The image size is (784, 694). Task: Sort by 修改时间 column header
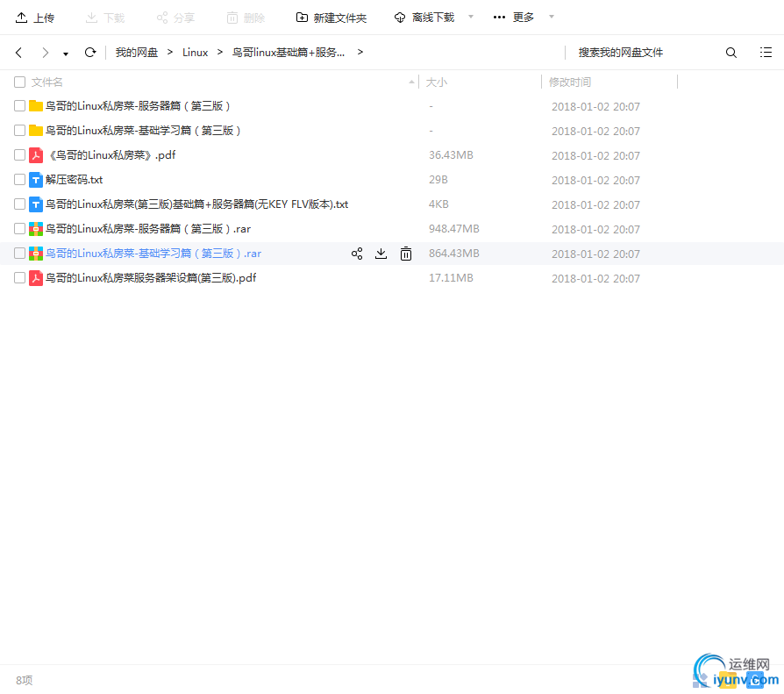click(x=569, y=82)
